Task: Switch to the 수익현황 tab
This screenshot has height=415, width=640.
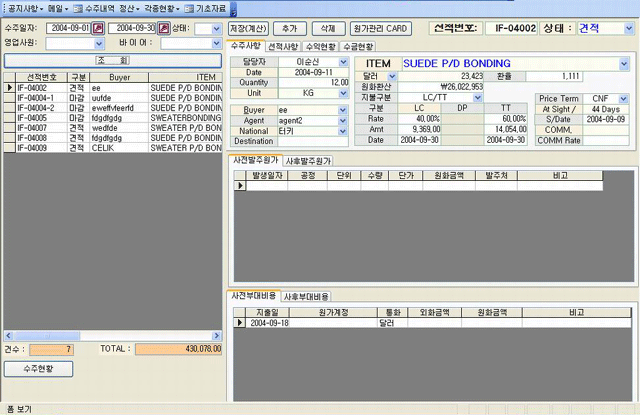Action: pos(321,47)
